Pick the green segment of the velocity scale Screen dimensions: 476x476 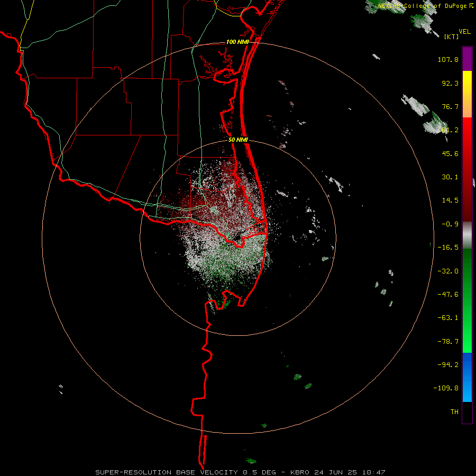coord(467,300)
